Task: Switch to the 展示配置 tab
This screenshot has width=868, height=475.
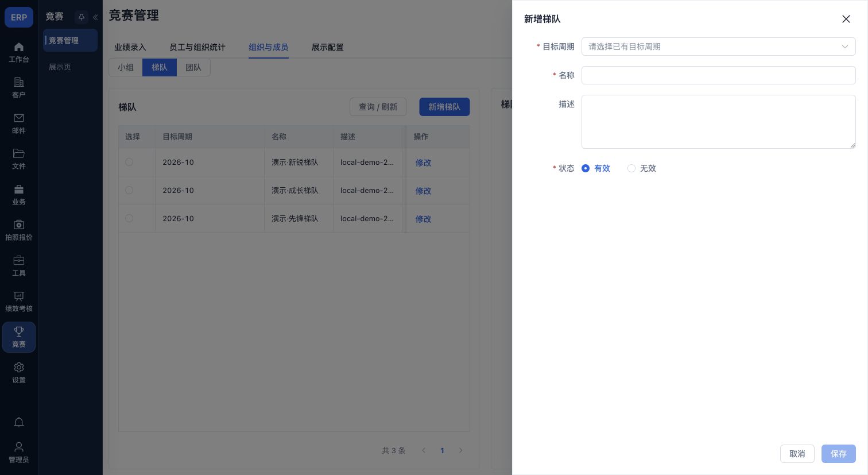Action: click(x=328, y=47)
